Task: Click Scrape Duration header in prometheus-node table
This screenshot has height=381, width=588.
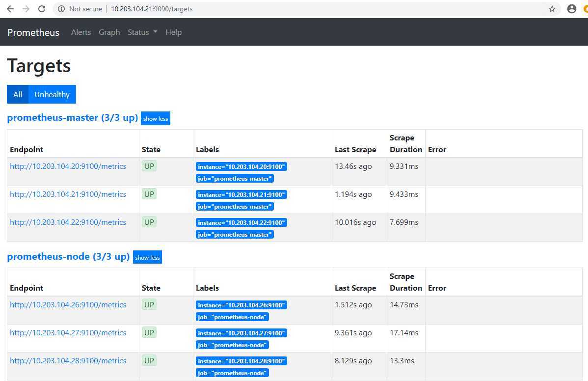Action: pos(406,282)
